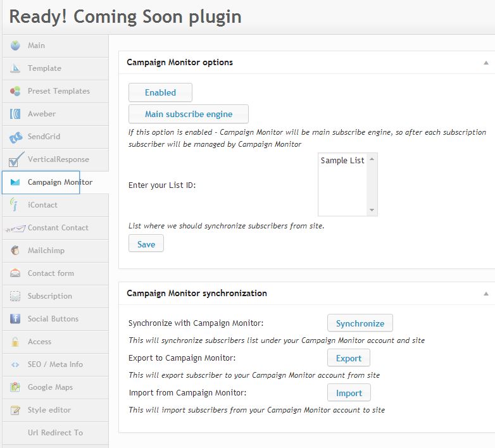495x448 pixels.
Task: Click the Template drafting icon
Action: [15, 68]
